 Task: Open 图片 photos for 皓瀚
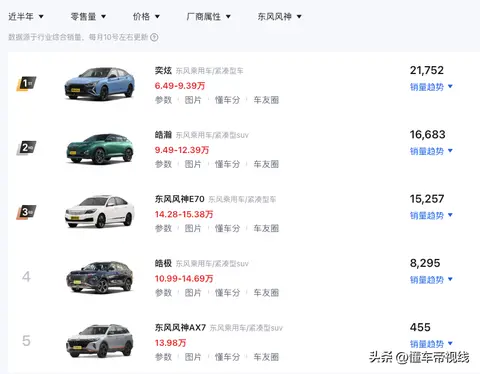(x=193, y=164)
